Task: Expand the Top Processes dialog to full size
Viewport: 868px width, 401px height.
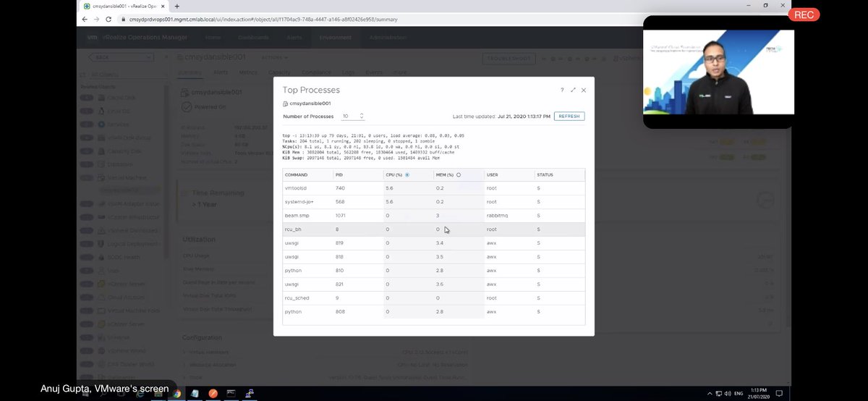Action: click(573, 90)
